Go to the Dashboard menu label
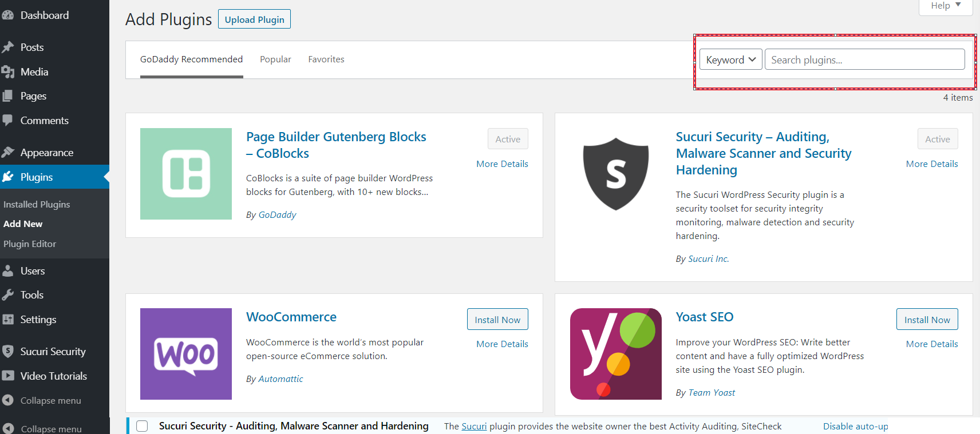 tap(45, 15)
